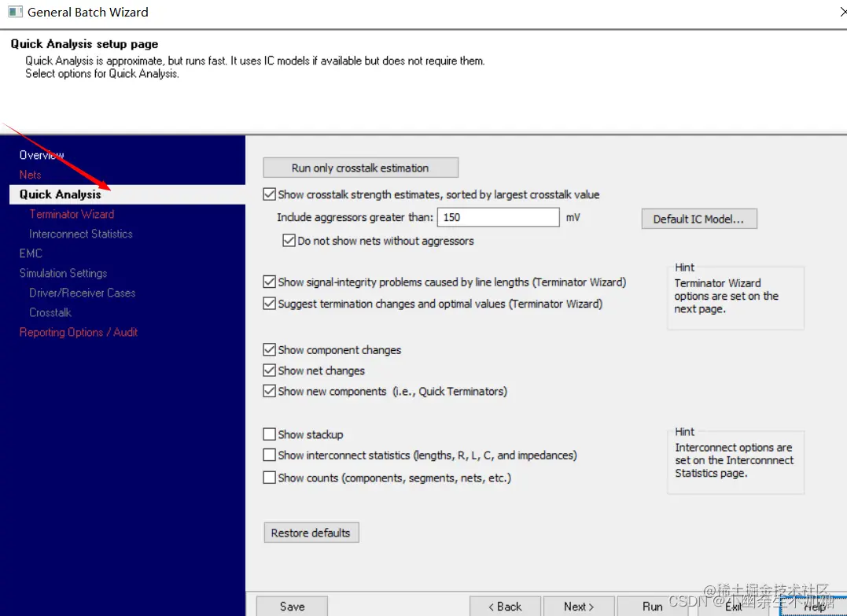Uncheck Show new components checkbox
The height and width of the screenshot is (616, 847).
point(269,391)
